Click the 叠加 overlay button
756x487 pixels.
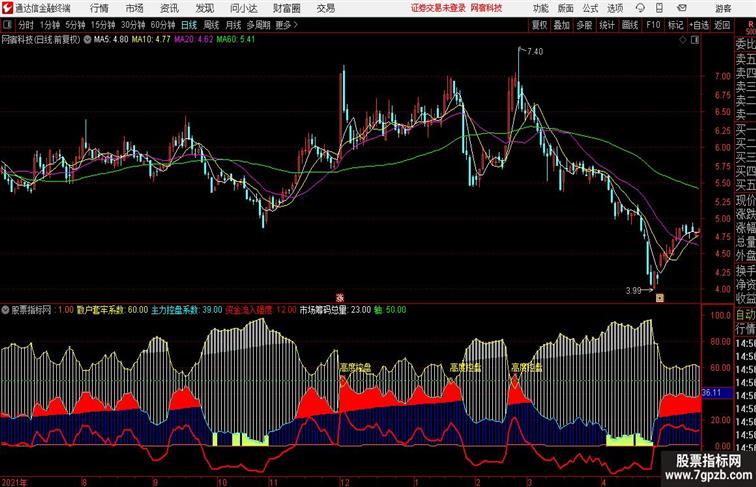(x=561, y=25)
